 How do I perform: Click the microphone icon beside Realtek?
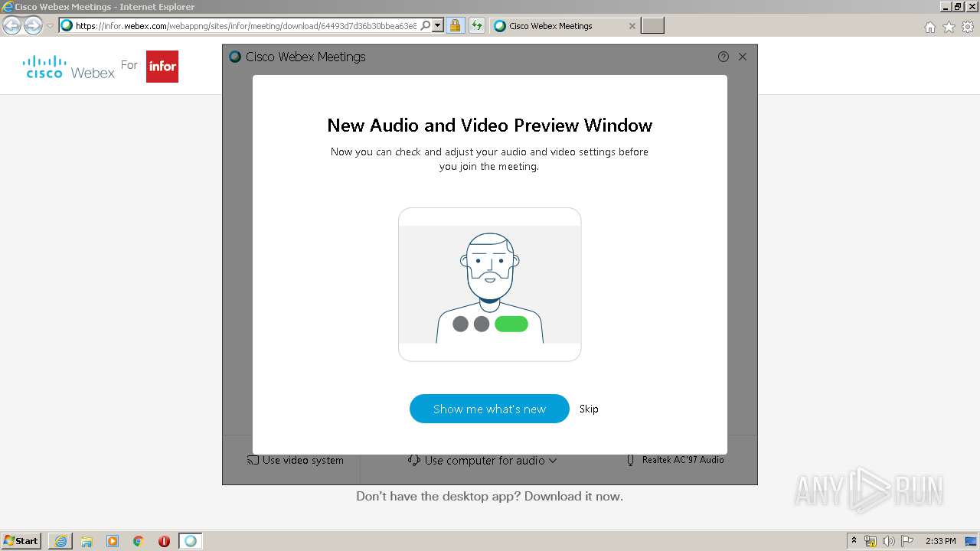click(631, 460)
